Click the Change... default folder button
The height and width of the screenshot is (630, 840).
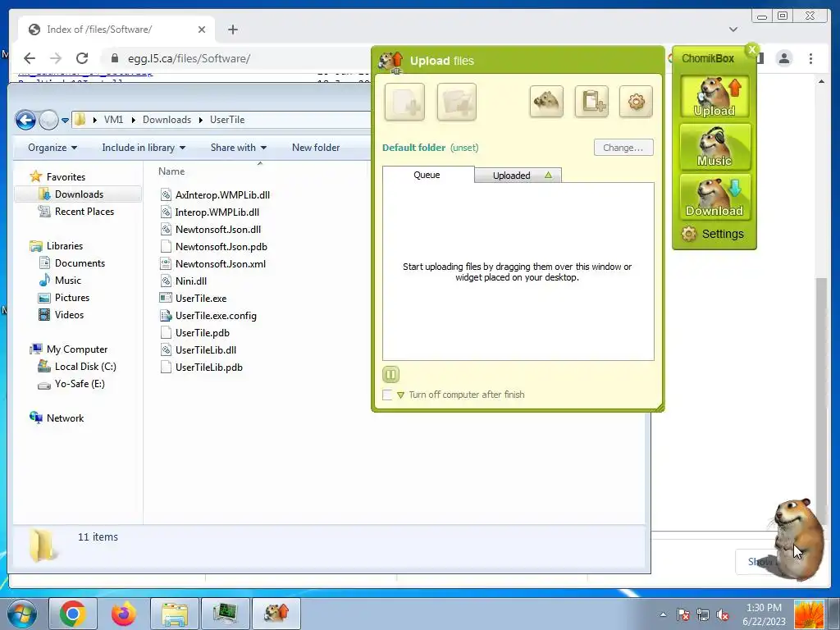coord(623,148)
